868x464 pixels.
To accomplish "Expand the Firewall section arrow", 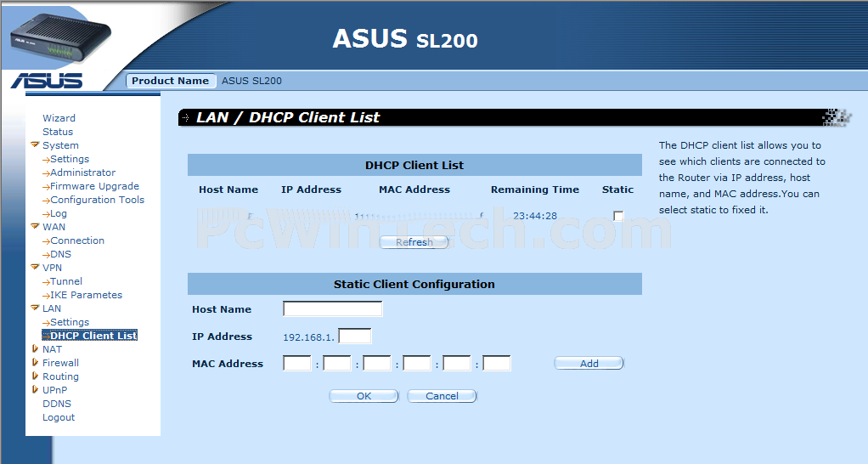I will 35,363.
